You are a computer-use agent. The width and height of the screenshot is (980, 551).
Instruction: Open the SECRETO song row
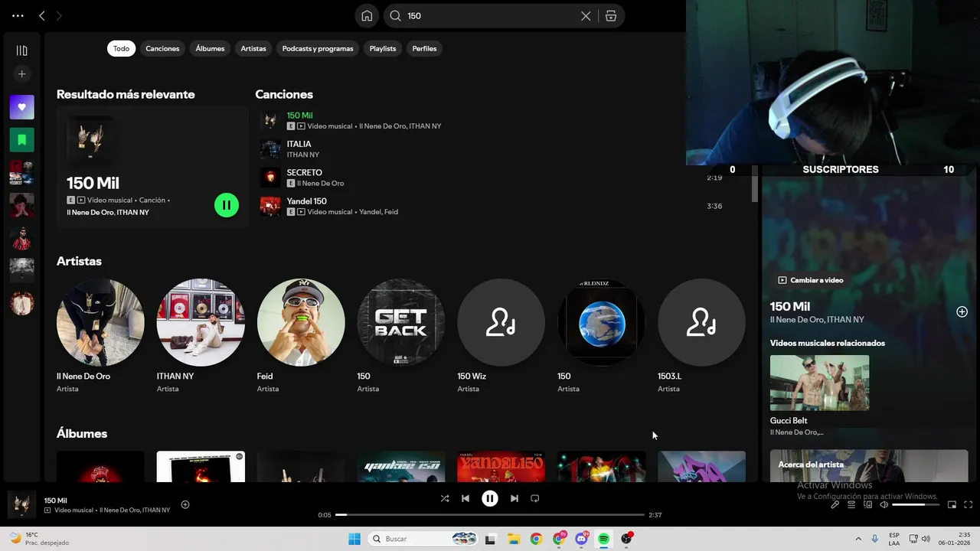[x=501, y=178]
